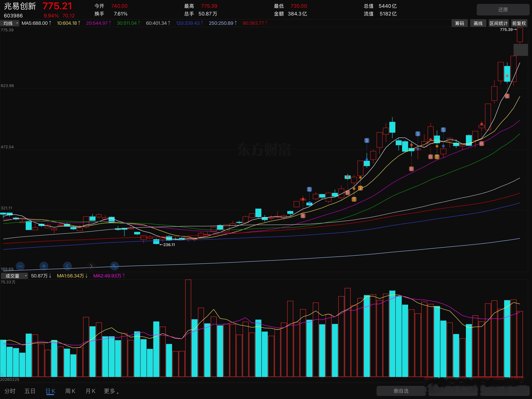532x399 pixels.
Task: Tap the yellow 10:604.18 moving average label
Action: point(69,23)
